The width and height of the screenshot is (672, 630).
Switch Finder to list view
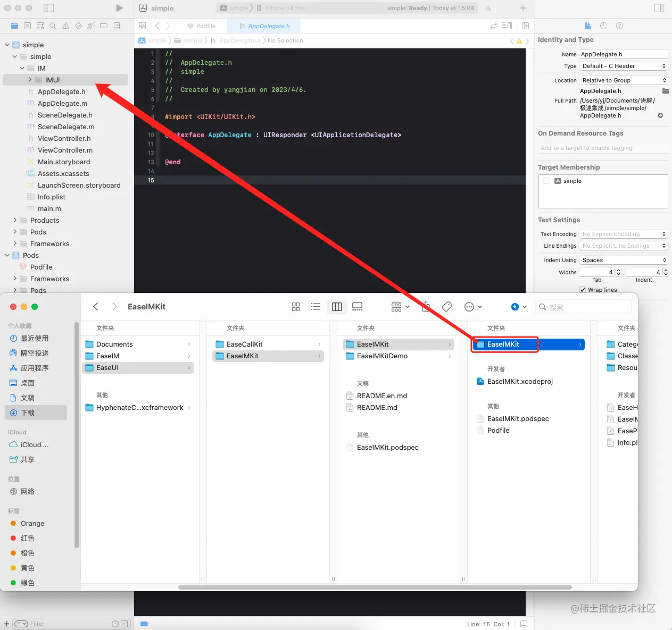[316, 307]
